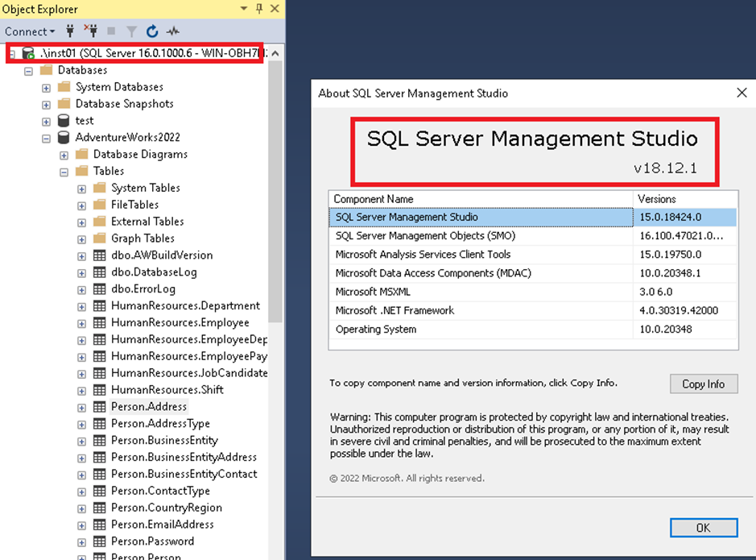Click the server instance icon for .\inst01
This screenshot has height=560, width=756.
28,53
